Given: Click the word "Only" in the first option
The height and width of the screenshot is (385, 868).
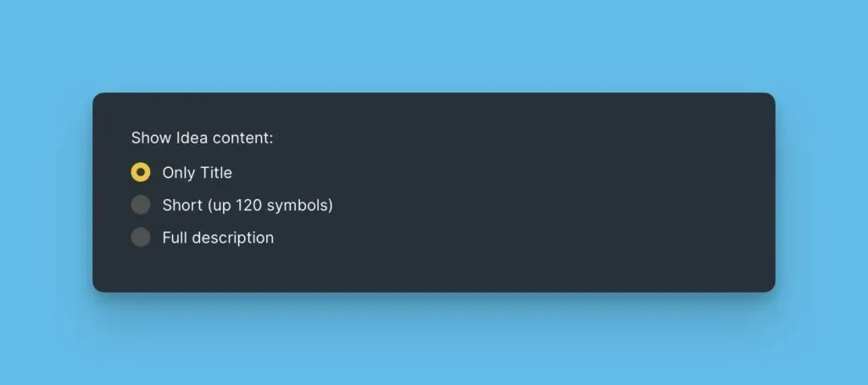Looking at the screenshot, I should coord(179,173).
